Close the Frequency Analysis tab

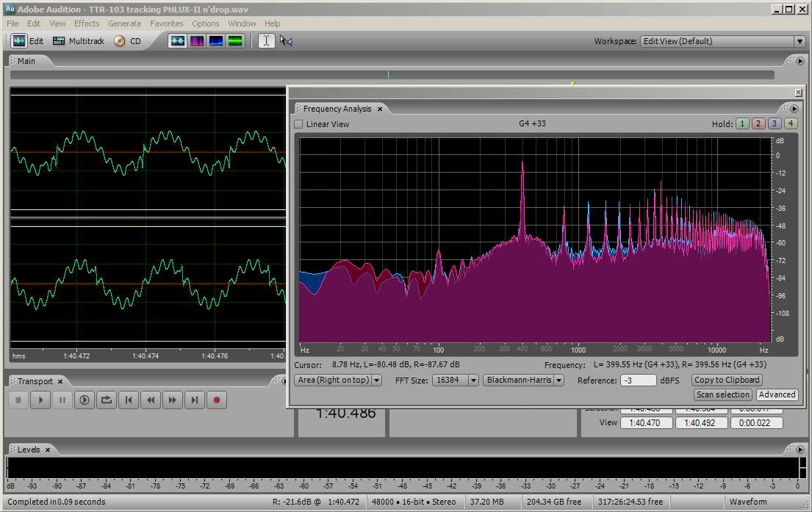[x=380, y=109]
